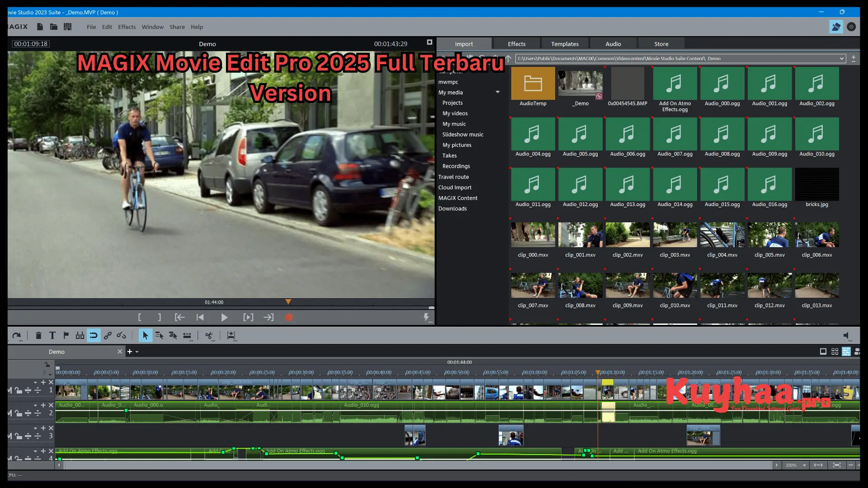Enable the magnet snap tool in timeline toolbar

click(93, 336)
